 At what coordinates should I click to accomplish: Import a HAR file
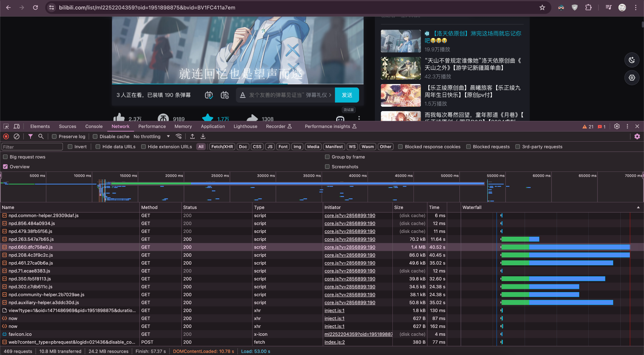(192, 136)
